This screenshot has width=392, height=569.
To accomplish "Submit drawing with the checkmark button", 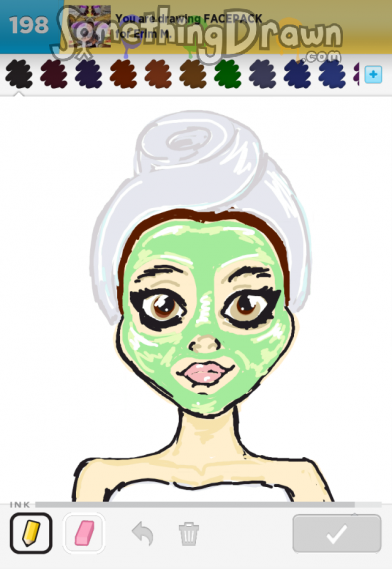I will pos(337,533).
